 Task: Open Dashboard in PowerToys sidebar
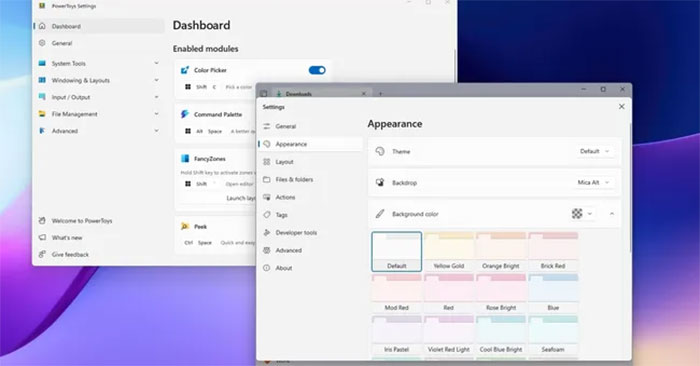99,26
